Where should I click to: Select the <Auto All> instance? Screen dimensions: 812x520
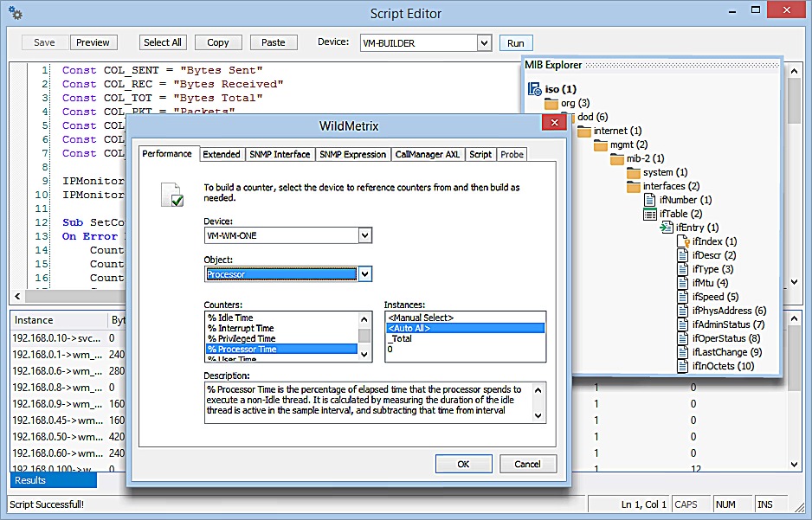465,328
